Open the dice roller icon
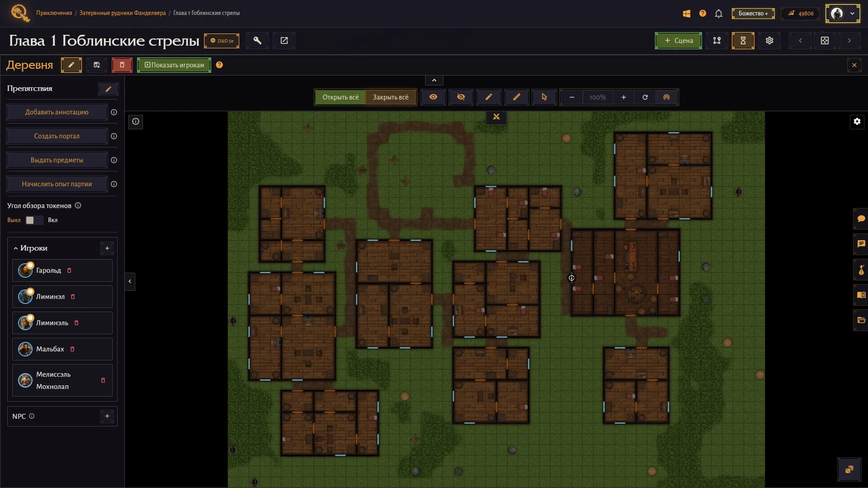This screenshot has width=868, height=488. pos(825,41)
